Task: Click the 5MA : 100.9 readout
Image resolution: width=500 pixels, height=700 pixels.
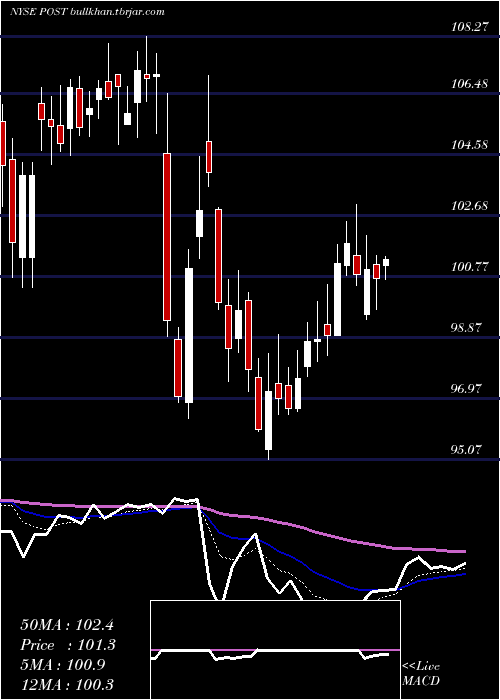Action: [x=63, y=665]
